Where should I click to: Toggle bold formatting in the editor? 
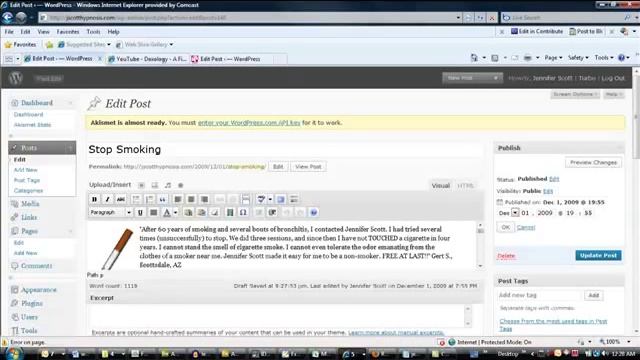94,199
